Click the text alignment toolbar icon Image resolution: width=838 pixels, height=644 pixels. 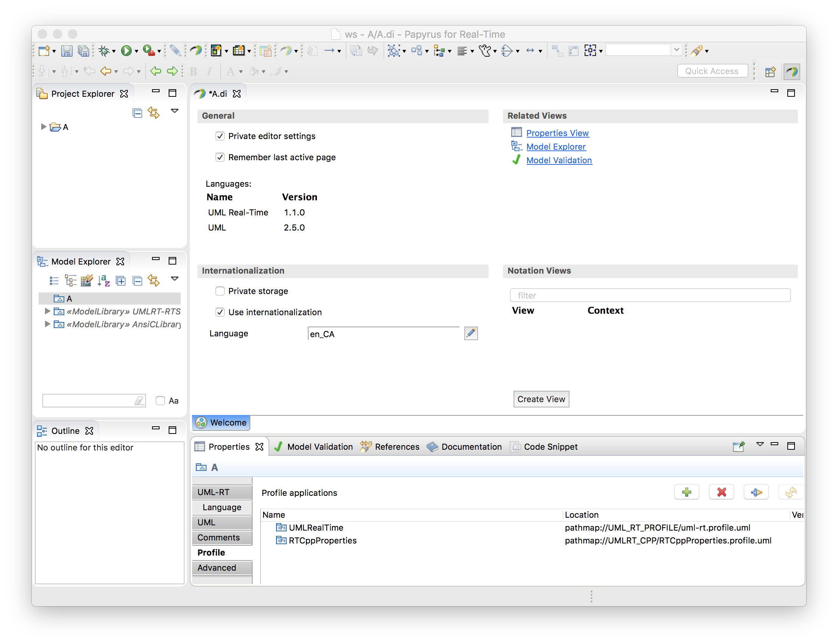point(462,51)
